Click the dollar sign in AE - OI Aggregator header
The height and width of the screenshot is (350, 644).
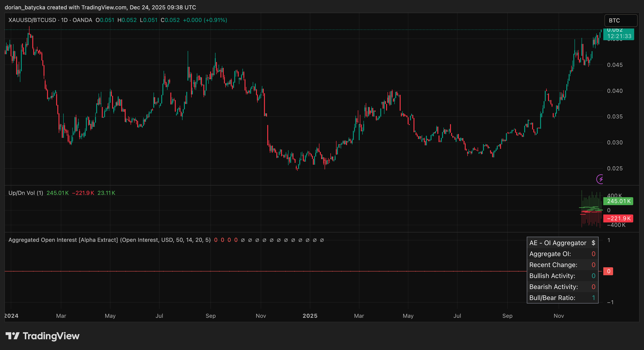coord(594,243)
